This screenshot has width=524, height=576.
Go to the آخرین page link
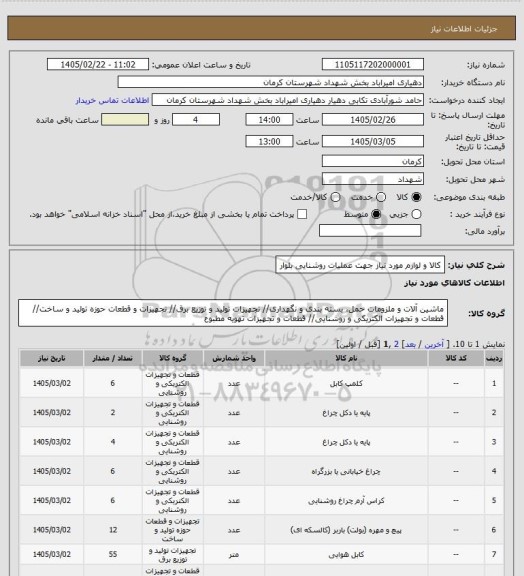coord(434,344)
